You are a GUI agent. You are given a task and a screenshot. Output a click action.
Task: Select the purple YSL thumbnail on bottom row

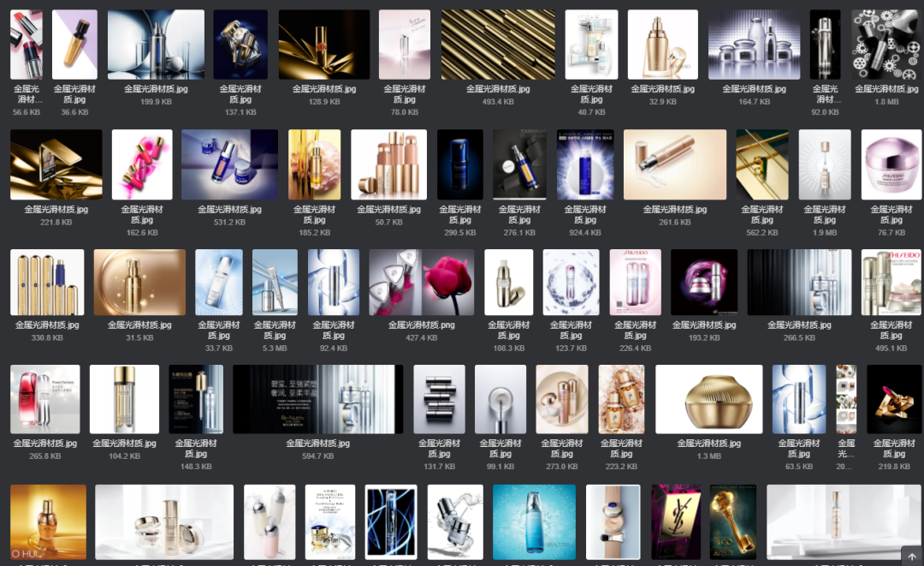(x=676, y=521)
